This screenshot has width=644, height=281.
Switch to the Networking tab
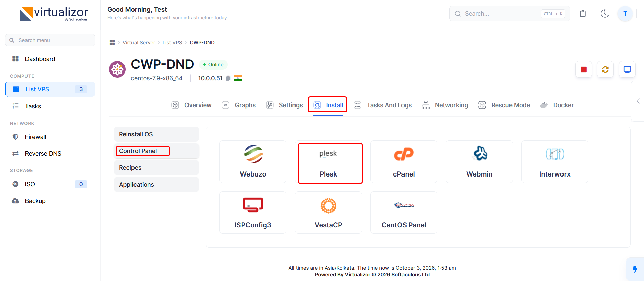point(445,105)
